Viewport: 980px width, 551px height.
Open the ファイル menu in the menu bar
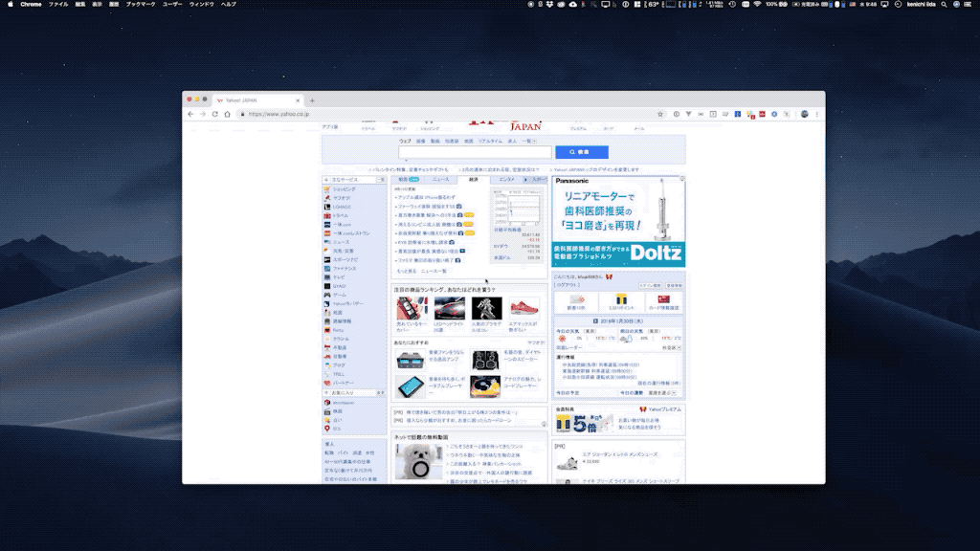(x=58, y=5)
